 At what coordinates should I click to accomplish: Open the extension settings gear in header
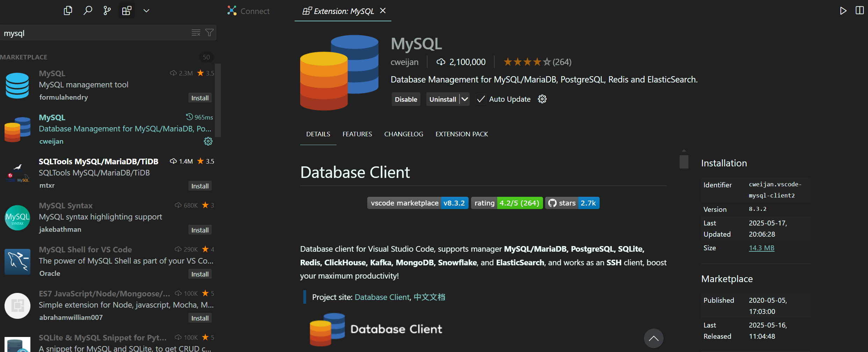[542, 99]
